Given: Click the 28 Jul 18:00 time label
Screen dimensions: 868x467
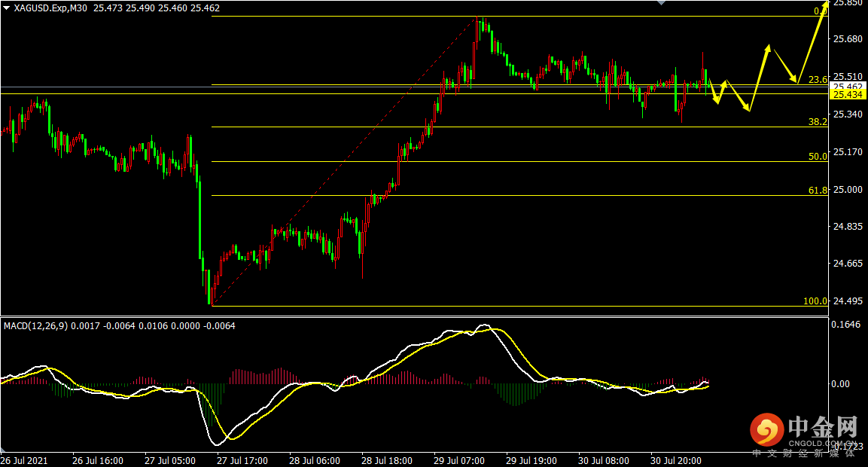Looking at the screenshot, I should [387, 461].
